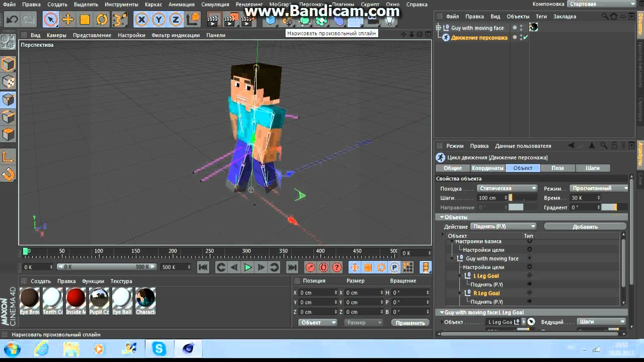This screenshot has width=644, height=362.
Task: Toggle Point level animation dots button
Action: [408, 267]
